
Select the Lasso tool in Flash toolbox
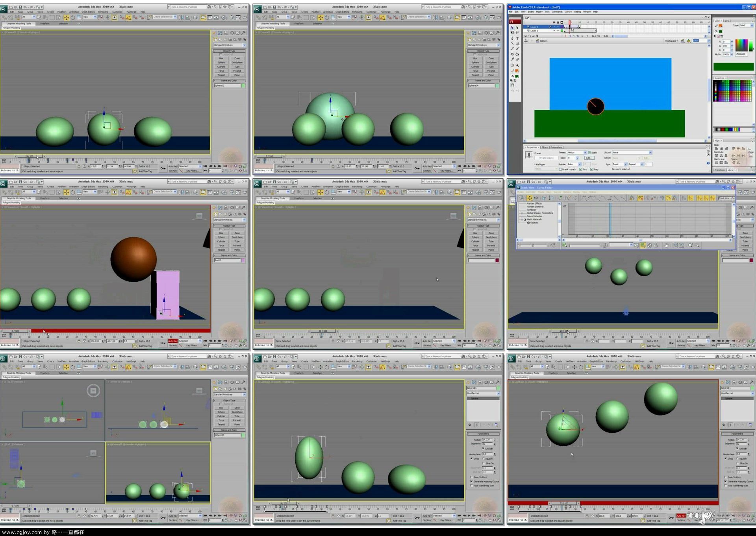(x=517, y=32)
